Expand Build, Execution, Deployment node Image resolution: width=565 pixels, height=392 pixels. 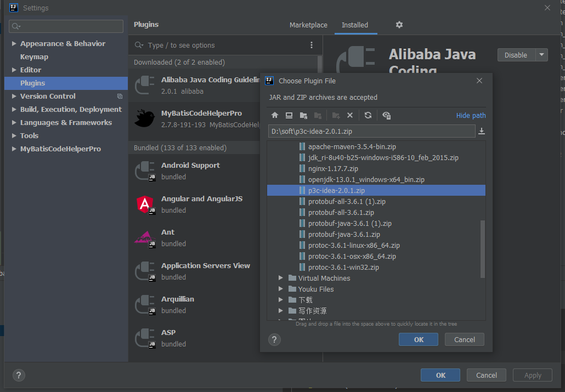[x=14, y=109]
